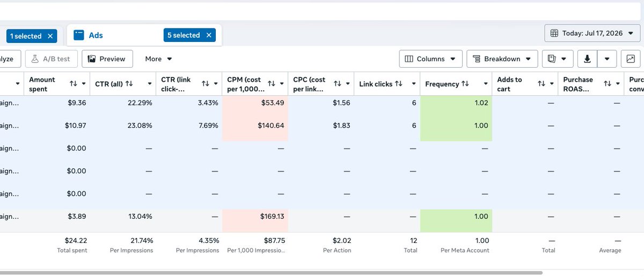The height and width of the screenshot is (279, 644).
Task: Sort by CTR (all) arrows
Action: click(129, 84)
